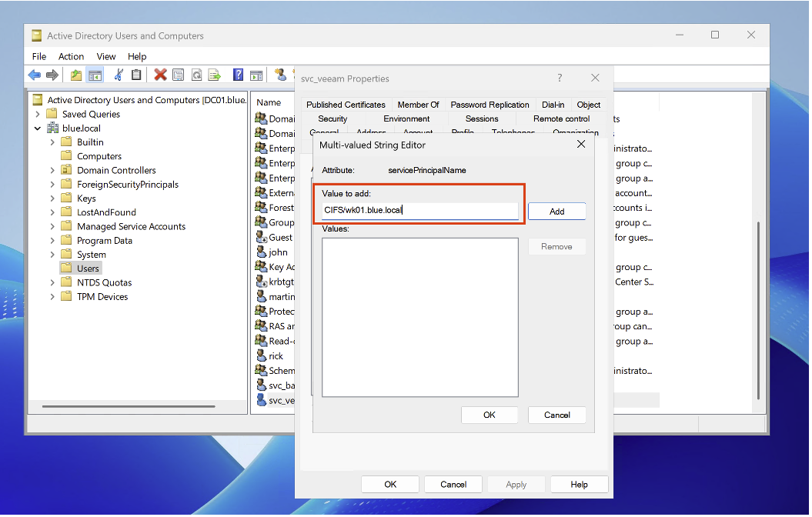This screenshot has height=517, width=812.
Task: Click the Back arrow toolbar icon
Action: pos(35,75)
